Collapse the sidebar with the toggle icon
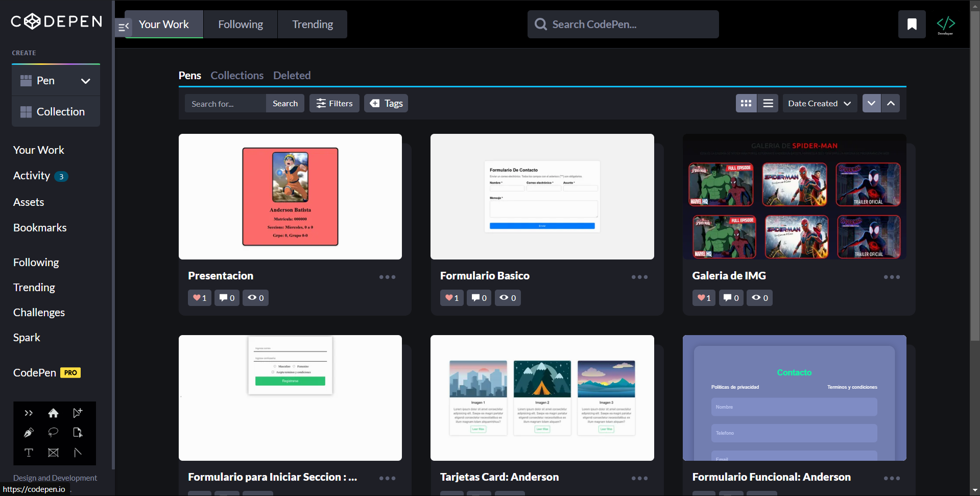This screenshot has height=496, width=980. tap(123, 27)
